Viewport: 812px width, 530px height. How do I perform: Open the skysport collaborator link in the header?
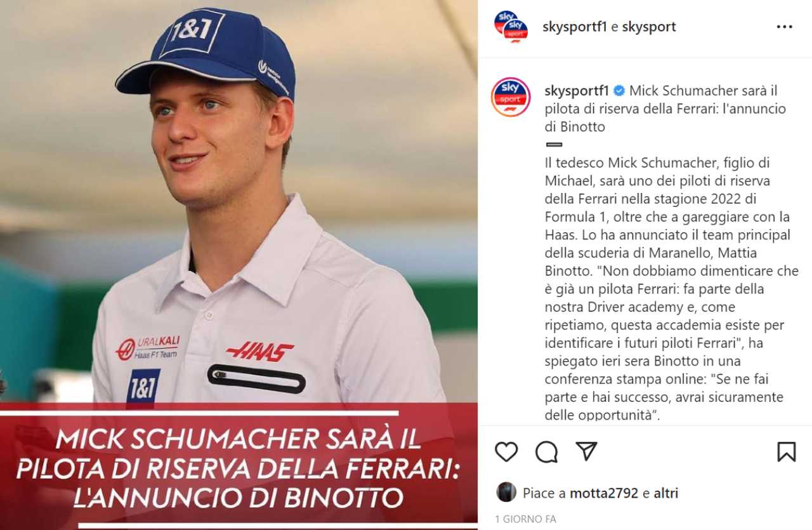[649, 27]
